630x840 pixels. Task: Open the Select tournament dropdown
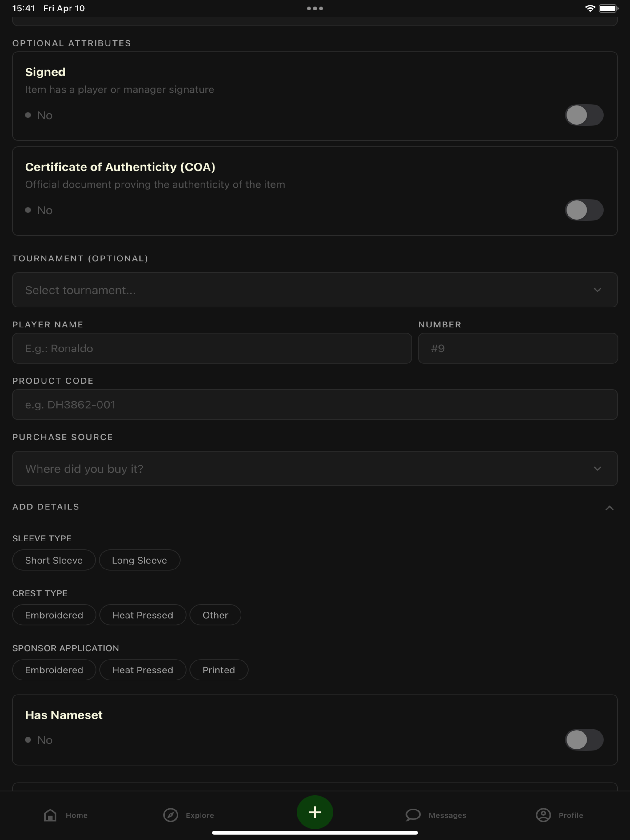(315, 290)
